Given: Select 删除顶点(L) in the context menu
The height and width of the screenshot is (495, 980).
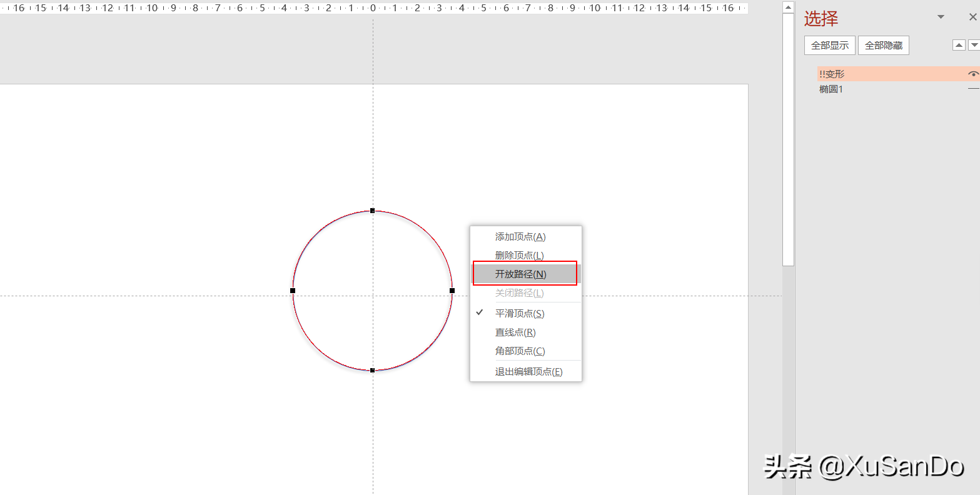Looking at the screenshot, I should (525, 255).
